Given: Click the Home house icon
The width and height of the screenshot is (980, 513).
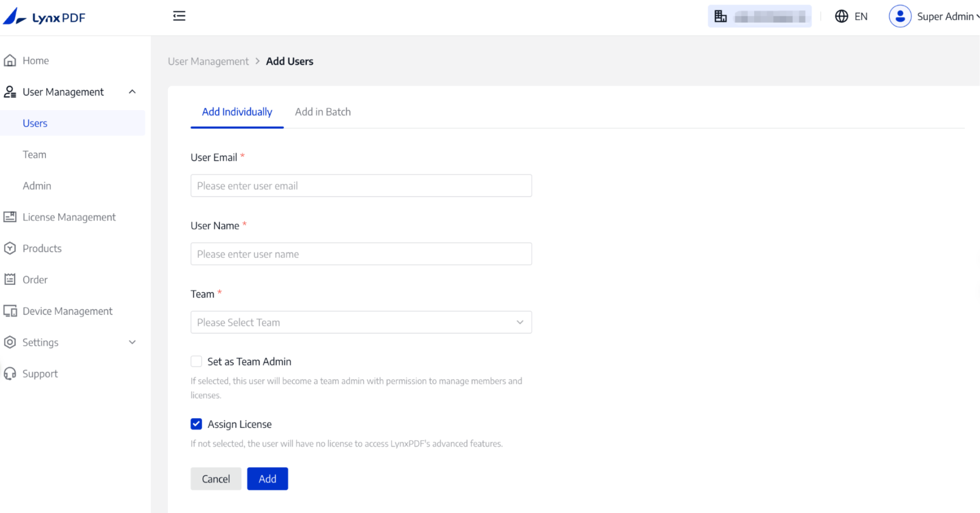Looking at the screenshot, I should point(10,61).
